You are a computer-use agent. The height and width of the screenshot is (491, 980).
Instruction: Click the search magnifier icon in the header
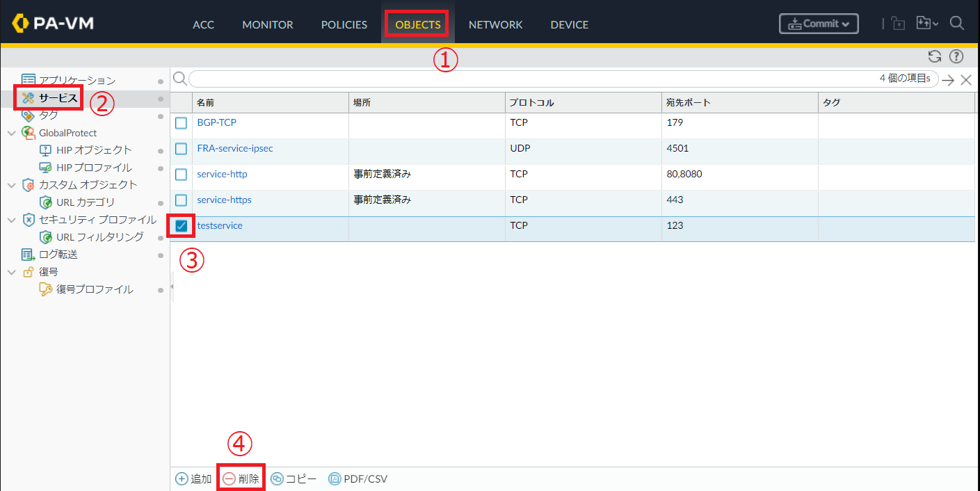tap(957, 24)
